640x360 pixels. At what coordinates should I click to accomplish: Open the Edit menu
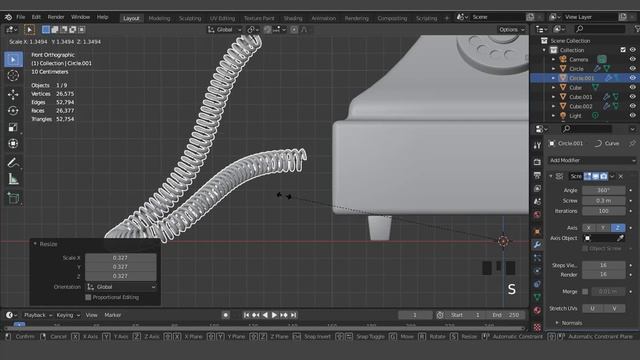(x=36, y=17)
